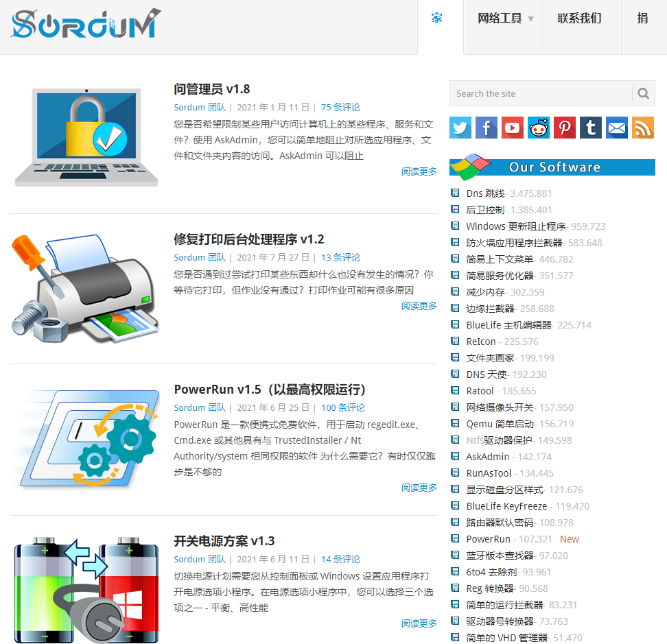
Task: Select the Reddit social icon
Action: [x=538, y=128]
